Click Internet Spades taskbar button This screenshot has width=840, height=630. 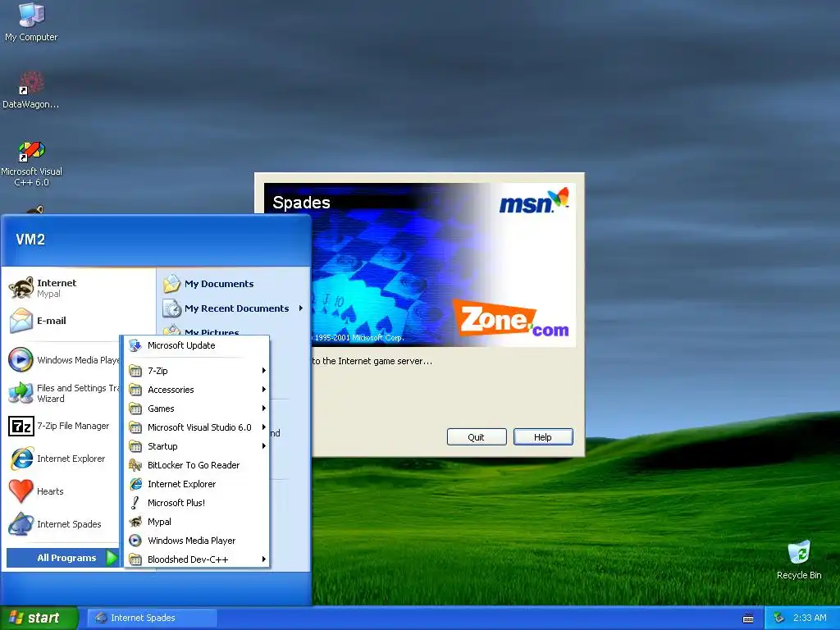coord(152,618)
